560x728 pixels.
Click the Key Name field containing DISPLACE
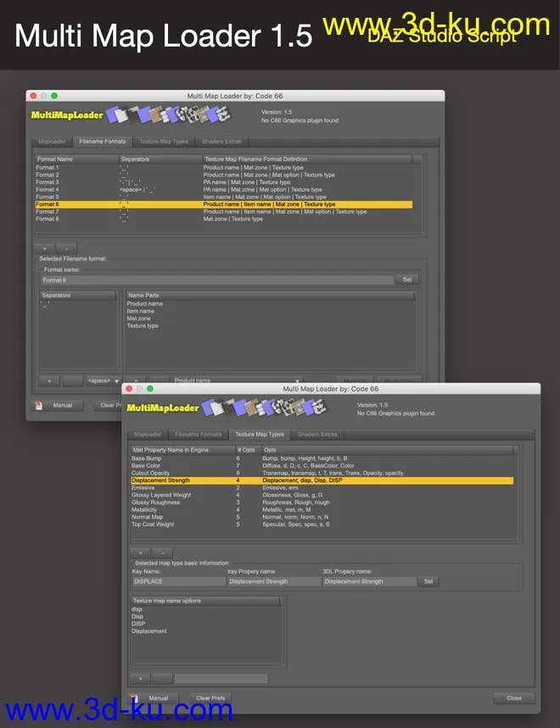(177, 582)
